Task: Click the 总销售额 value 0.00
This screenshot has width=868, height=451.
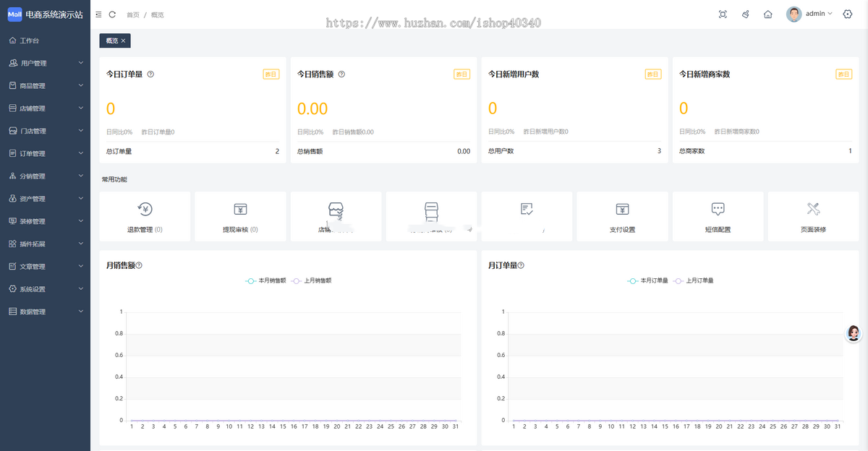Action: click(x=464, y=151)
